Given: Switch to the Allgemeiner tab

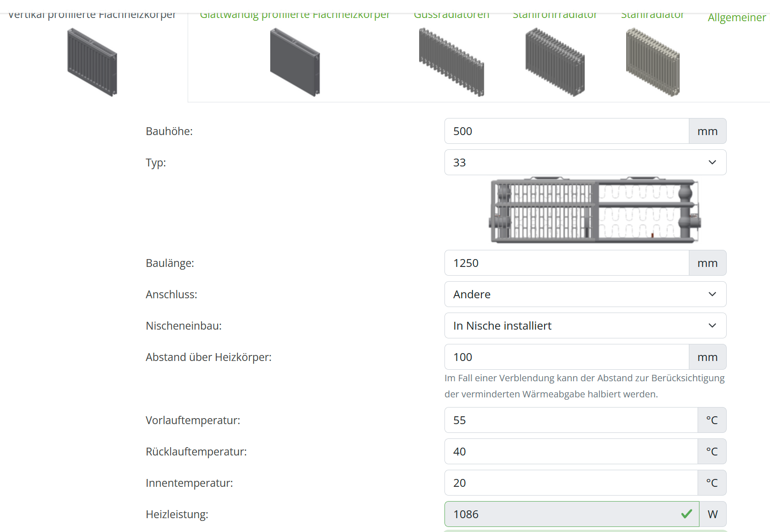Looking at the screenshot, I should (736, 18).
